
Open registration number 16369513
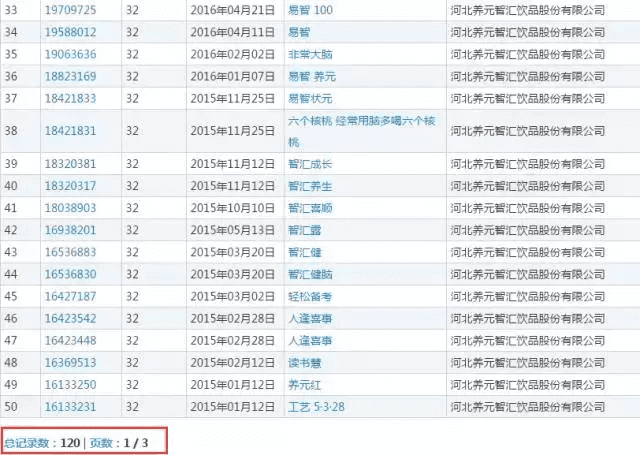click(70, 362)
